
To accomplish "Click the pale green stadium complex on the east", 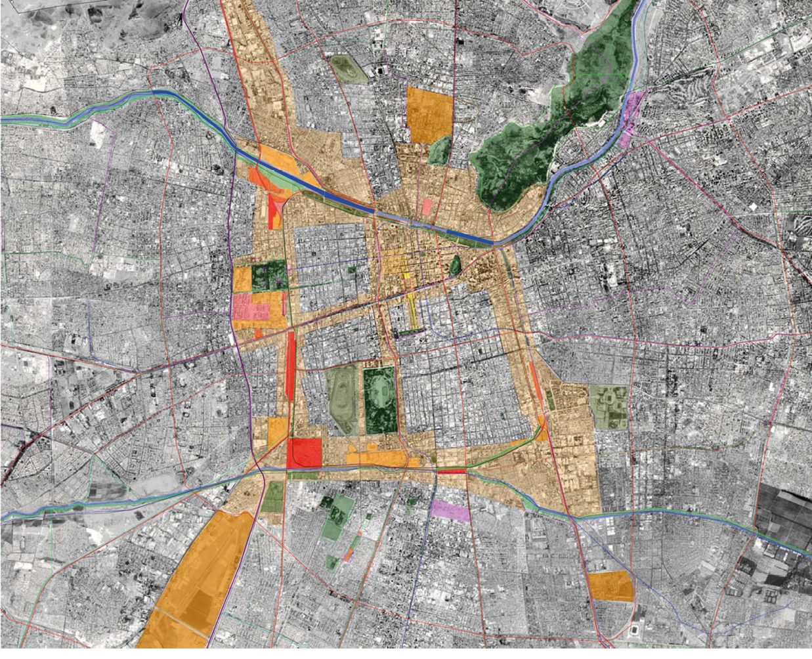I will [609, 406].
